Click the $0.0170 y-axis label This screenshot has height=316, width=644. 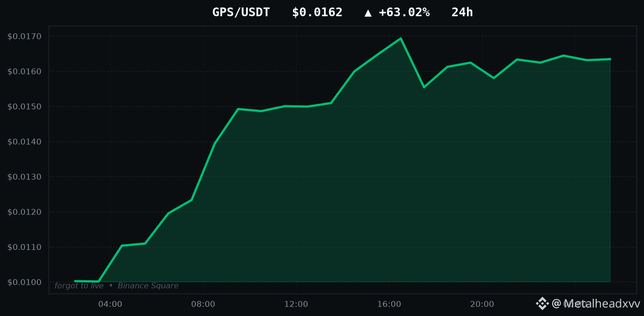(x=25, y=36)
